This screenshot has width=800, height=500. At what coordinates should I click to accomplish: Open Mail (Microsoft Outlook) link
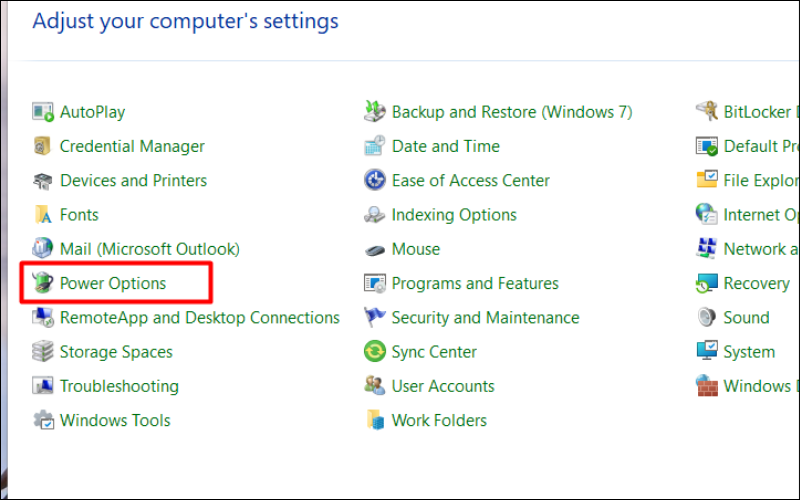point(150,249)
